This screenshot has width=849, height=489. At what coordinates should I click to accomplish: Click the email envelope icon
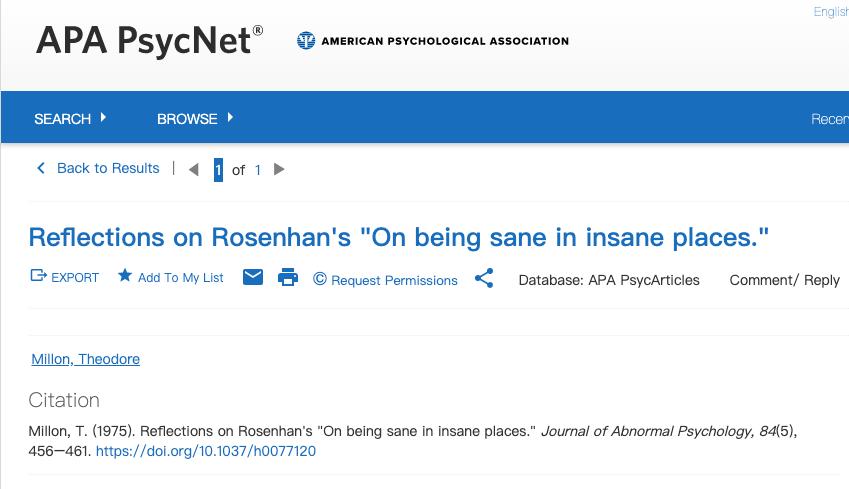[x=253, y=277]
